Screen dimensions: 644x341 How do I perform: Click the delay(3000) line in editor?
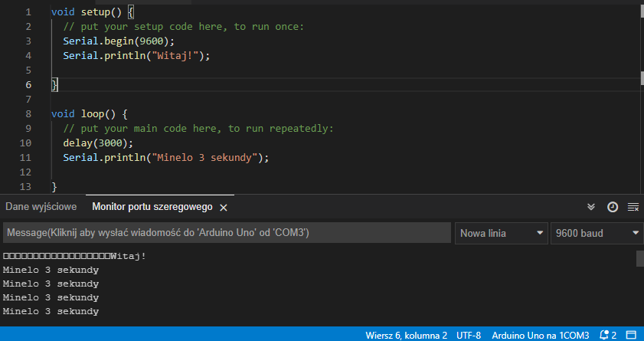pyautogui.click(x=98, y=143)
